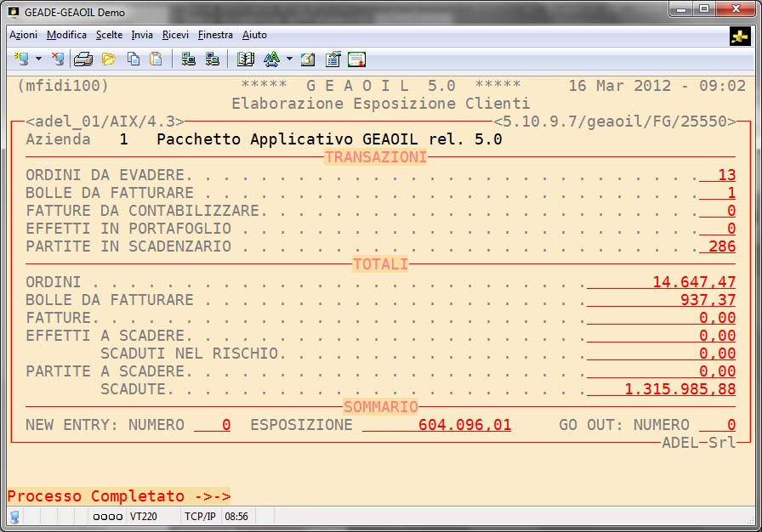
Task: Click the font size AA icon
Action: click(271, 59)
